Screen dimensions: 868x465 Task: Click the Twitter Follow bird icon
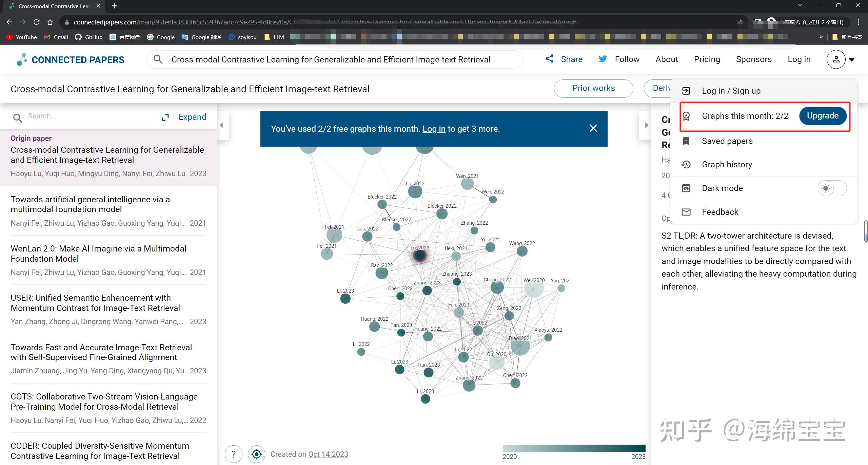[x=603, y=59]
